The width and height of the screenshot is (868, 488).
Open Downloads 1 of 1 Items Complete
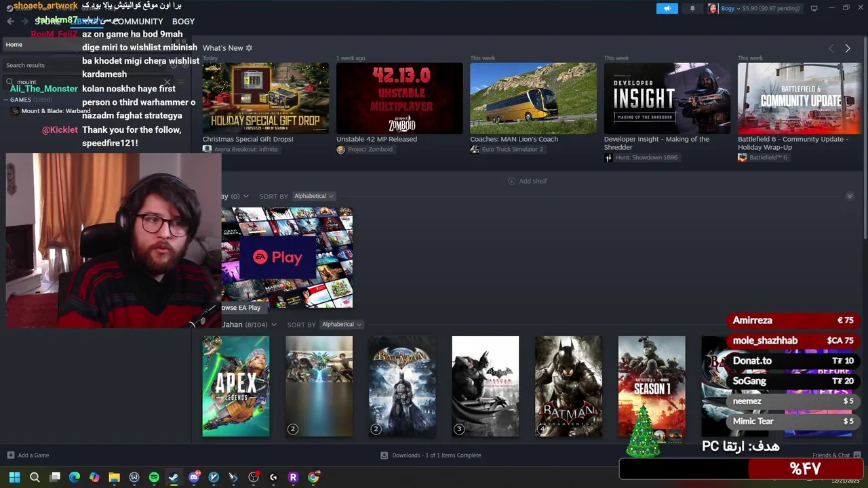431,455
